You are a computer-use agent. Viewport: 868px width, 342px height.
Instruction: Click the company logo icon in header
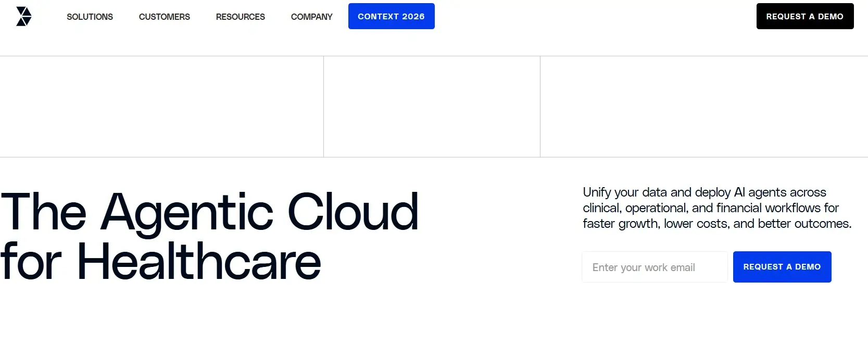tap(24, 16)
